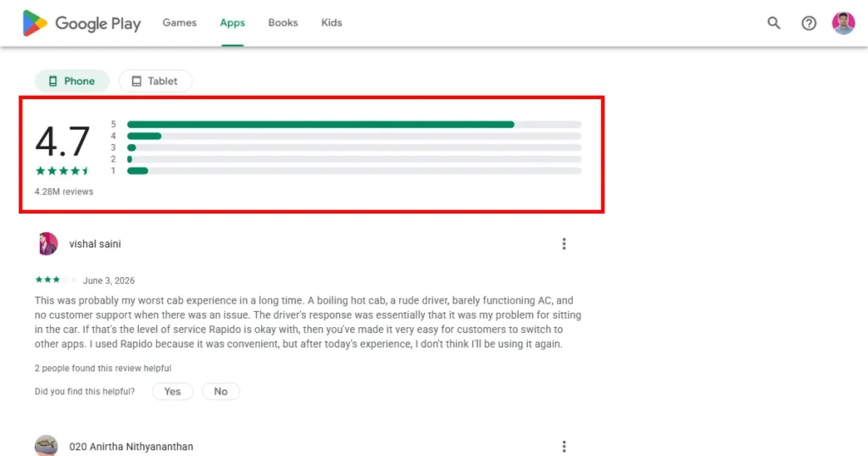The height and width of the screenshot is (456, 868).
Task: Select the Tablet device filter
Action: point(156,81)
